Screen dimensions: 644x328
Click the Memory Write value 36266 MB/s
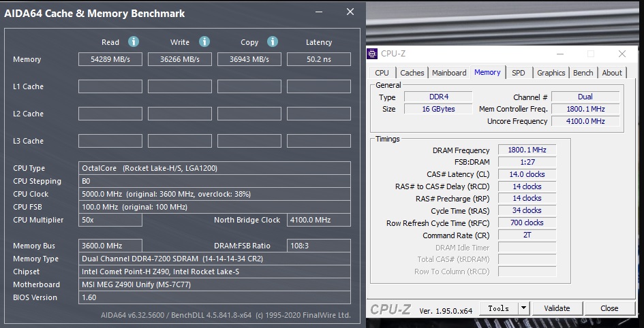point(180,59)
